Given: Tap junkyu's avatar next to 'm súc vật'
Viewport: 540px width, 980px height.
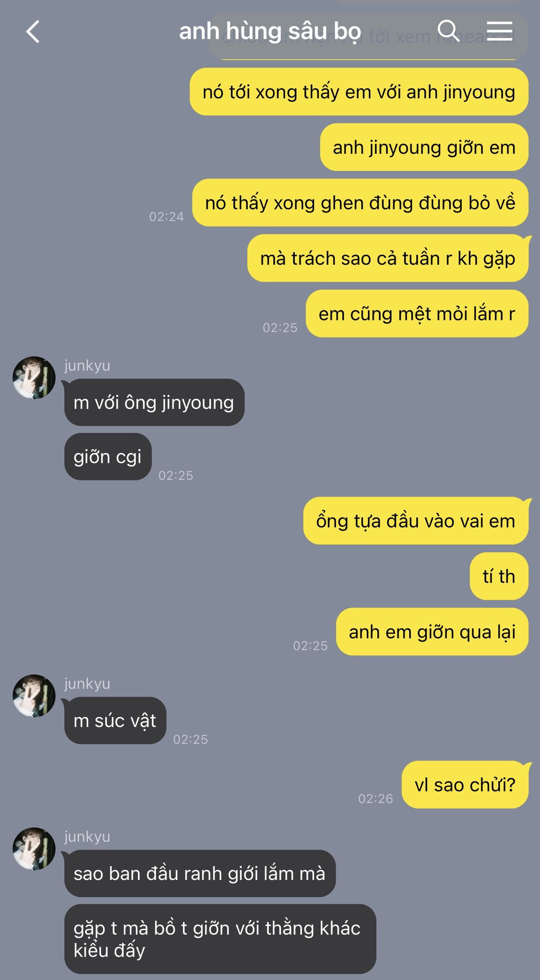Looking at the screenshot, I should (x=34, y=696).
